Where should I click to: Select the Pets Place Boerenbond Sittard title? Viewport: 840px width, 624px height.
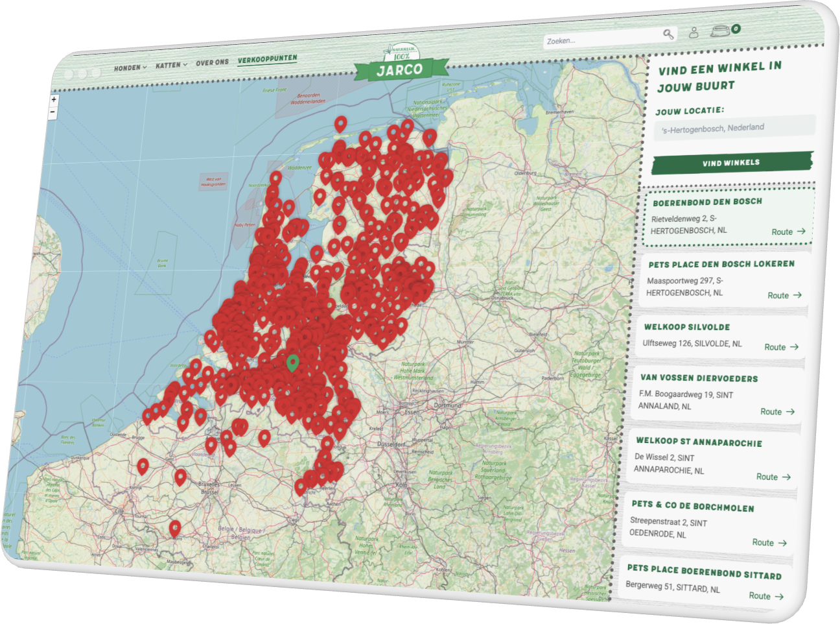pos(704,571)
